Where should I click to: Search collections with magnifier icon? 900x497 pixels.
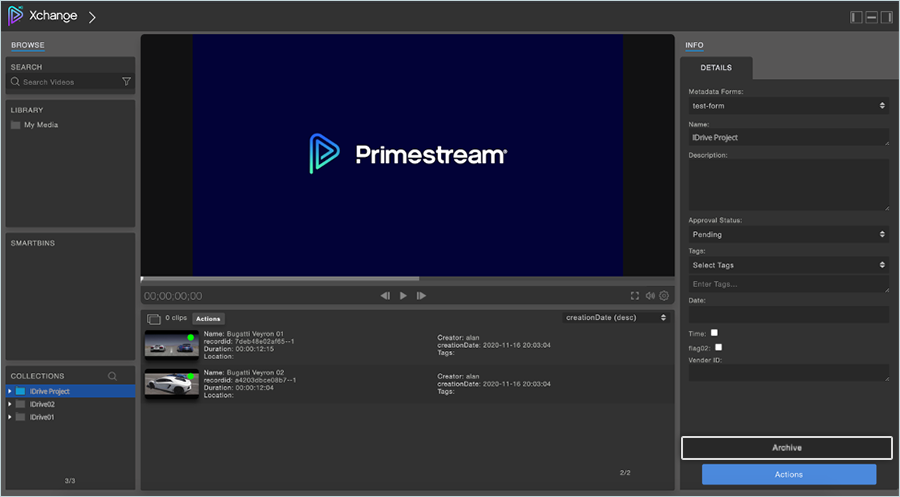[112, 376]
